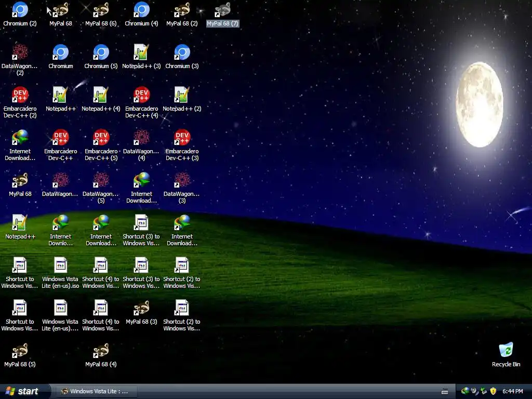Select the MyPal 68 (6) shortcut
The height and width of the screenshot is (399, 532).
(x=101, y=14)
